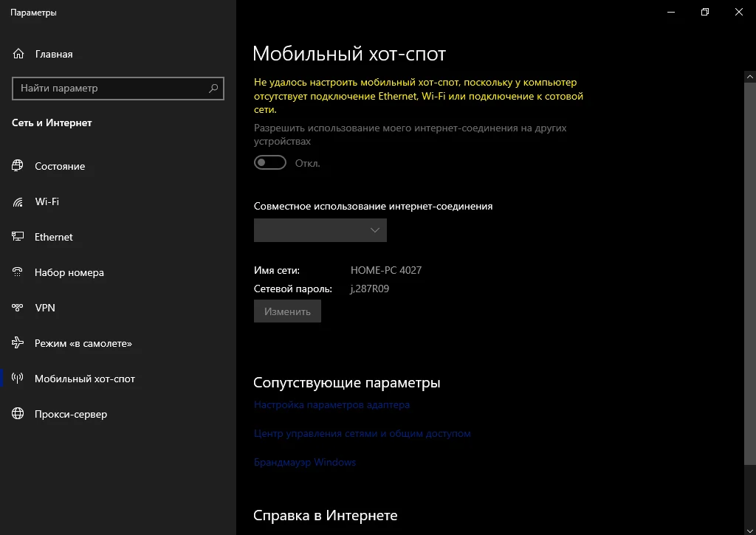Open Настройка параметров адаптера link
The image size is (756, 535).
(x=331, y=404)
